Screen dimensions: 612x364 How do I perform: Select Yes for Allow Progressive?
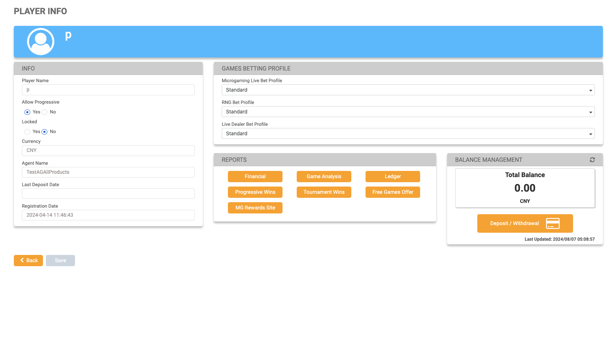(x=27, y=112)
